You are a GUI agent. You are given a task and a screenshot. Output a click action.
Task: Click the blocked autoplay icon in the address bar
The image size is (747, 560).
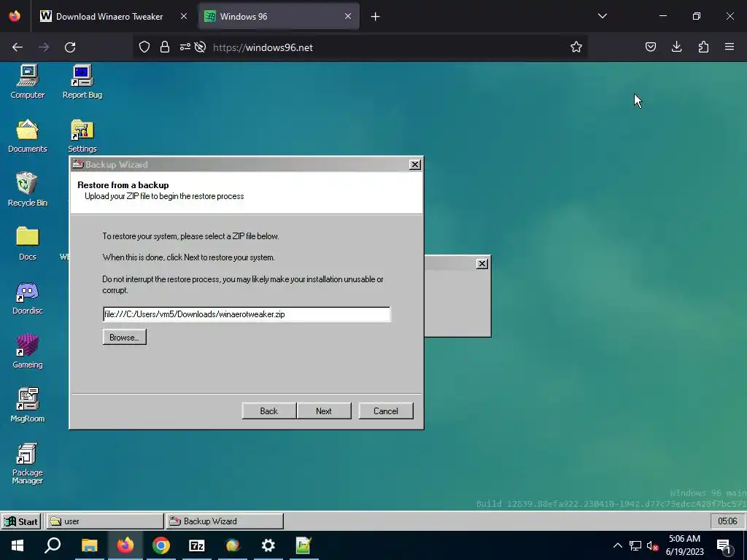pyautogui.click(x=200, y=47)
